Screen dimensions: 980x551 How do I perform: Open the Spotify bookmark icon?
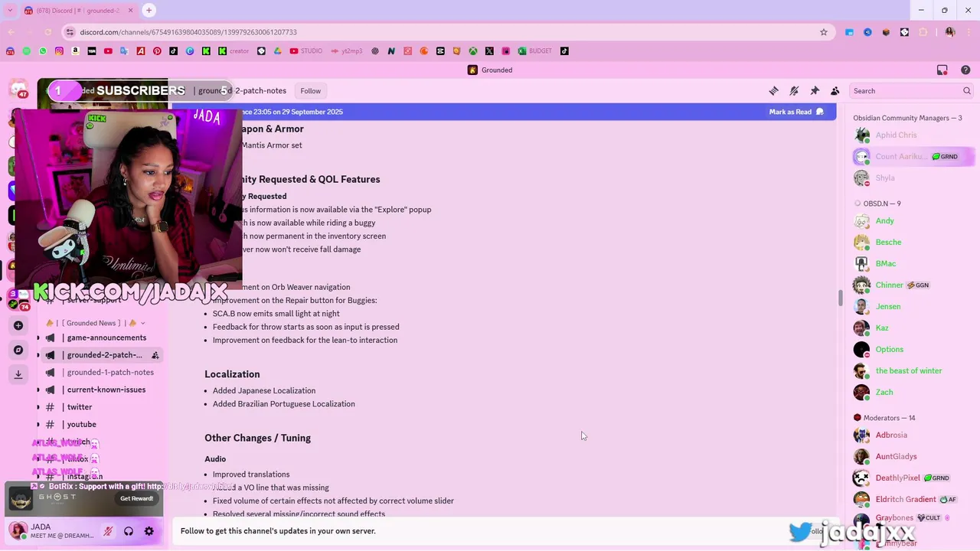pos(26,51)
